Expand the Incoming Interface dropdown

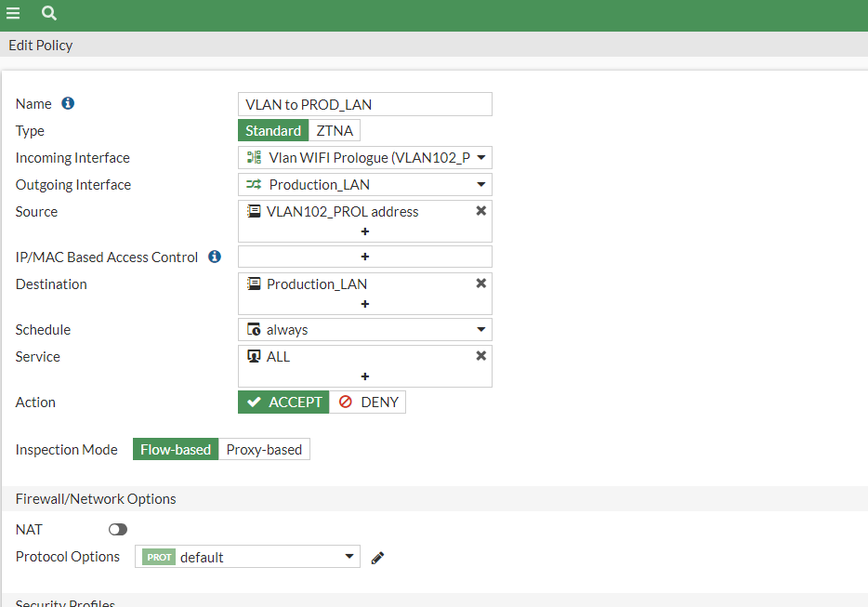(481, 158)
